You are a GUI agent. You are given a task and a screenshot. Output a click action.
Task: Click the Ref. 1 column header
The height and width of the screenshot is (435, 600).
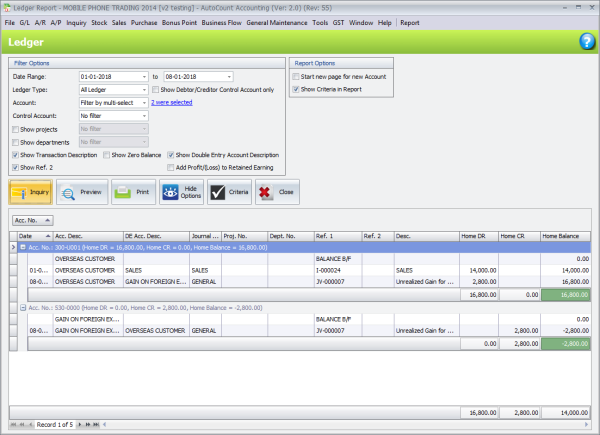pyautogui.click(x=338, y=236)
